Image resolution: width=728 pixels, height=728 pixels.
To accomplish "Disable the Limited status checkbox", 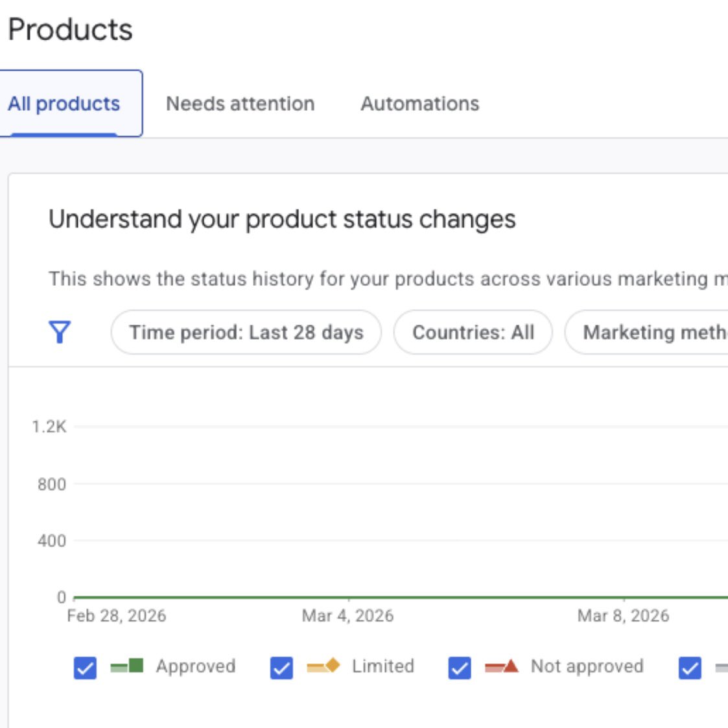I will [x=281, y=666].
